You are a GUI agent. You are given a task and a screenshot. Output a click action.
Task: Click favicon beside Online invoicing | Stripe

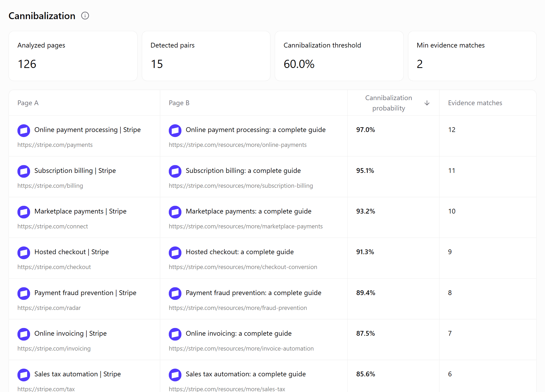24,334
